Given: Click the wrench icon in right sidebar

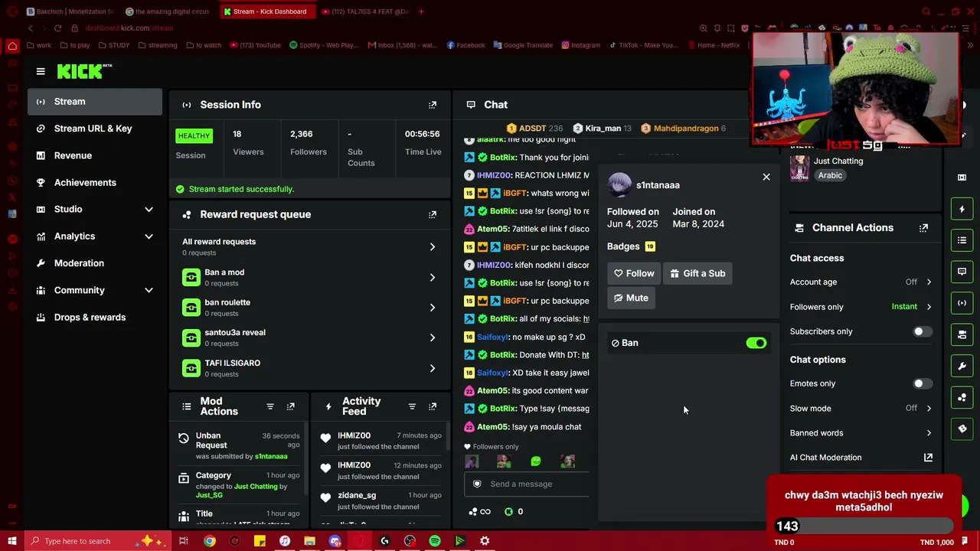Looking at the screenshot, I should pos(962,366).
